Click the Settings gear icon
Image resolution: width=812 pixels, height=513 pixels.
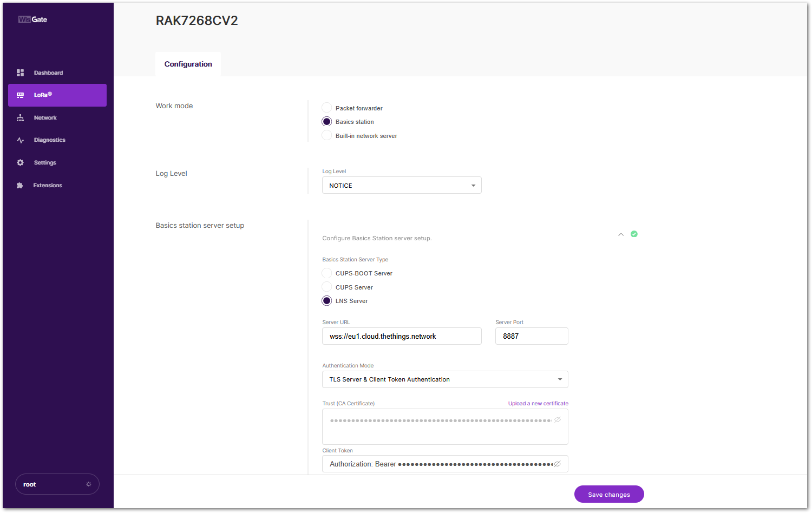(20, 162)
